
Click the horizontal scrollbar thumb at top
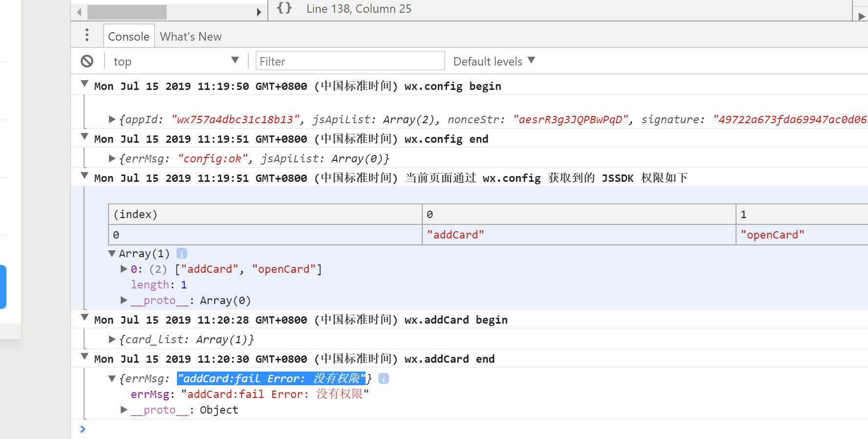(127, 12)
